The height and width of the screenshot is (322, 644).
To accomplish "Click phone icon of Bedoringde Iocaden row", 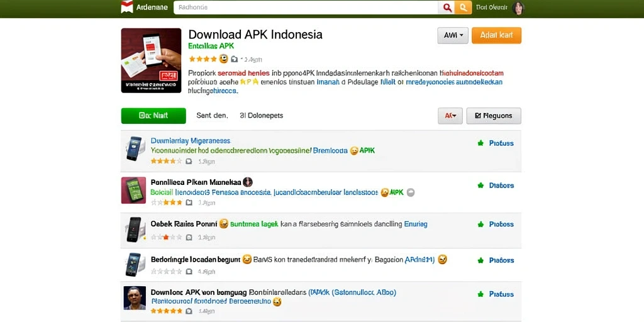I will pyautogui.click(x=134, y=265).
